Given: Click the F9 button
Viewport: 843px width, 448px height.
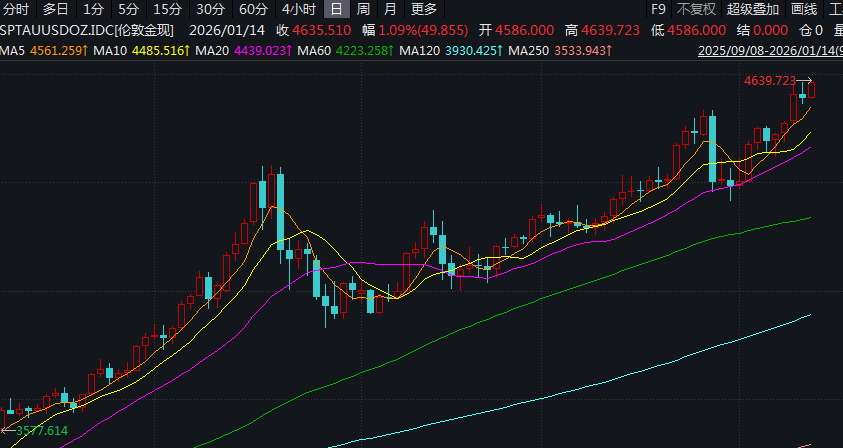Looking at the screenshot, I should point(658,9).
